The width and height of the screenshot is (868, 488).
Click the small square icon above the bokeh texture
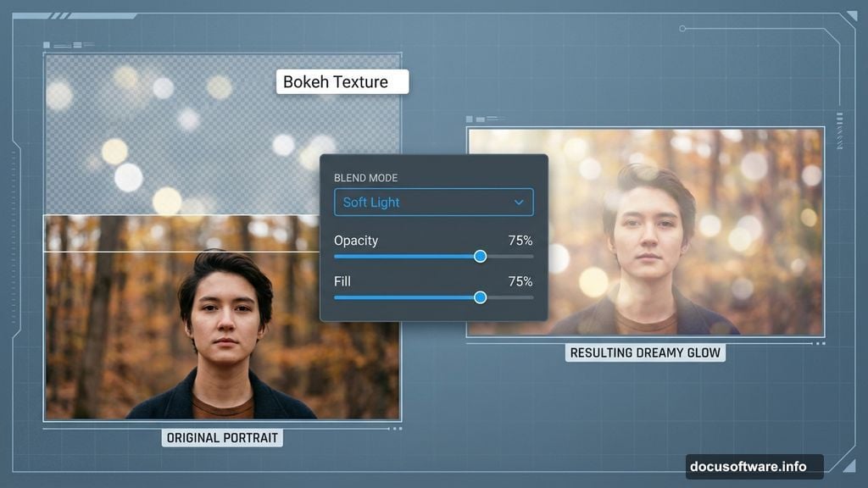47,44
